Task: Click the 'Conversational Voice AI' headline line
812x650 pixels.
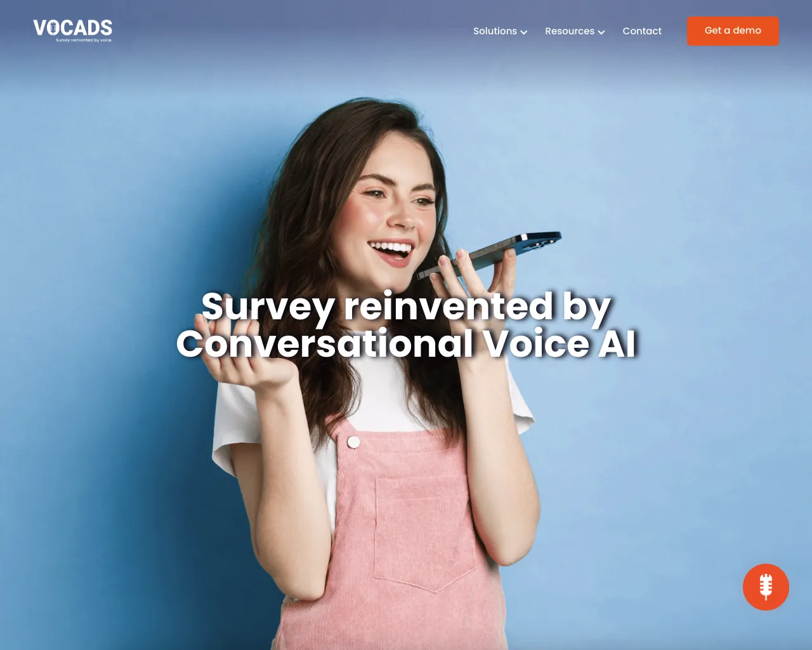Action: pyautogui.click(x=406, y=343)
